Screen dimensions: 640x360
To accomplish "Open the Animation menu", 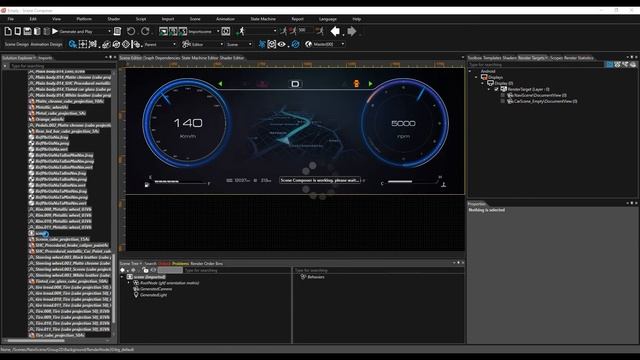I will click(x=225, y=19).
